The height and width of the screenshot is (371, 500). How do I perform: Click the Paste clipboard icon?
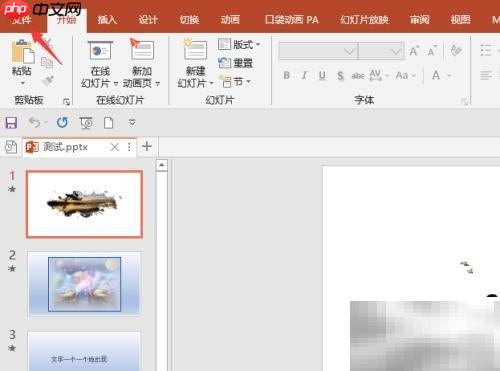[x=23, y=52]
